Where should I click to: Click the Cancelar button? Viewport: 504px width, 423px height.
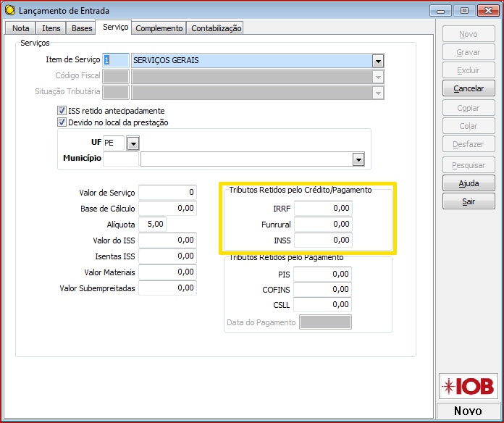point(469,88)
